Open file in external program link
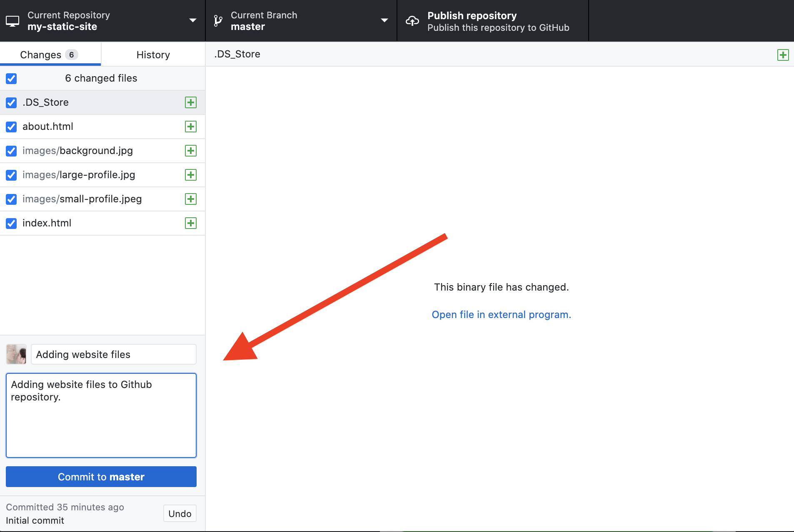 pos(501,315)
